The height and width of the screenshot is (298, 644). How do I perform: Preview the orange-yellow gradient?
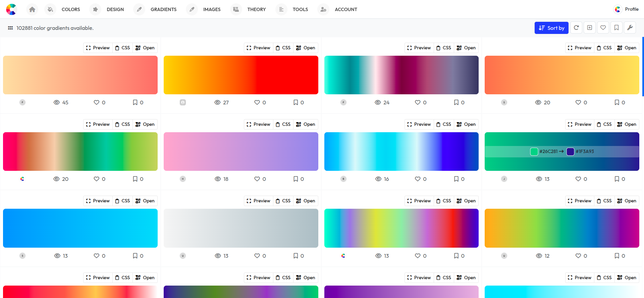click(580, 48)
